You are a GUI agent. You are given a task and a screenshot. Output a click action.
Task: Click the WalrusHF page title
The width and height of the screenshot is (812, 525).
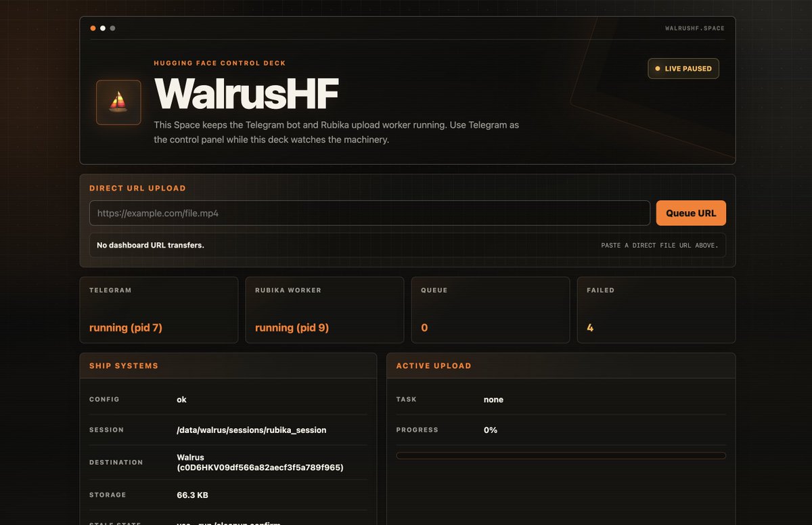point(246,93)
